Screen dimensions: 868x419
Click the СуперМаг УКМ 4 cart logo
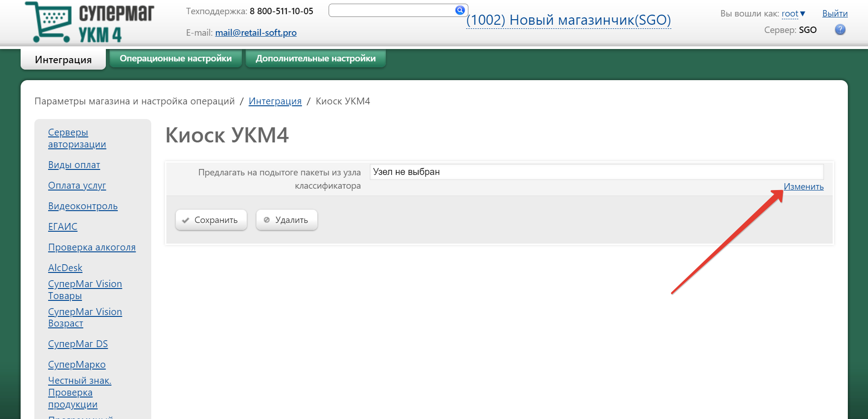pyautogui.click(x=90, y=22)
